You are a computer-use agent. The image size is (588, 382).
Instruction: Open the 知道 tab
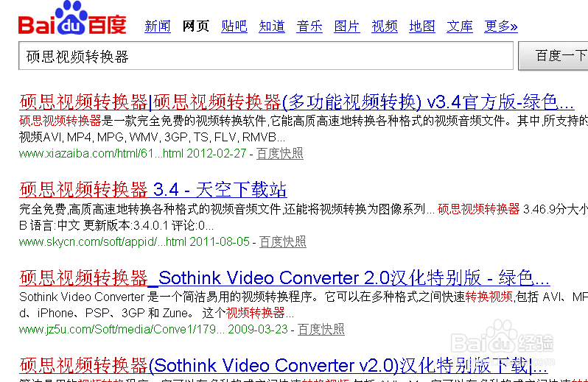pyautogui.click(x=272, y=26)
